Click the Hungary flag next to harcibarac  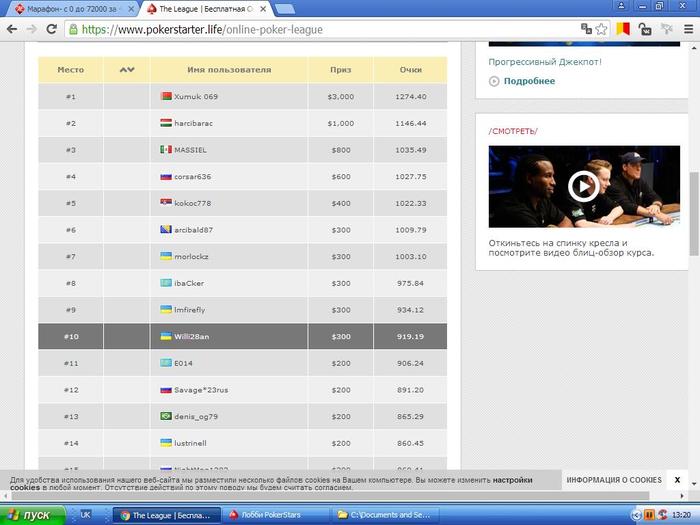click(x=166, y=123)
